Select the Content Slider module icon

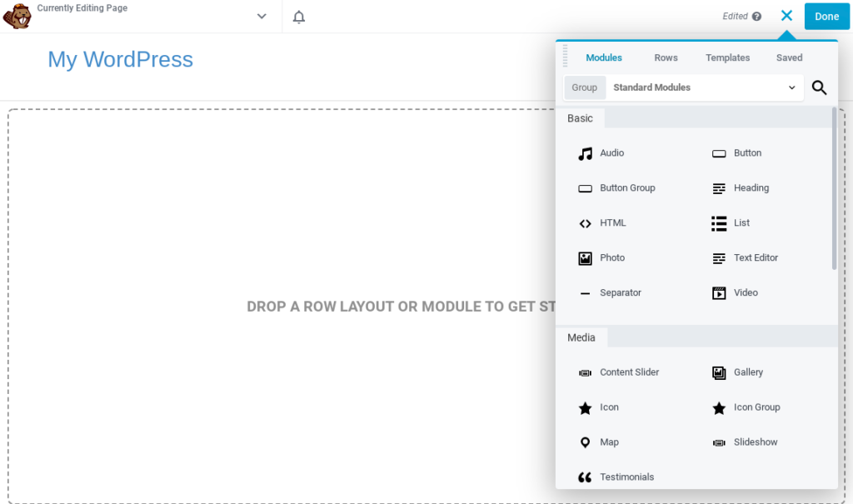coord(586,373)
